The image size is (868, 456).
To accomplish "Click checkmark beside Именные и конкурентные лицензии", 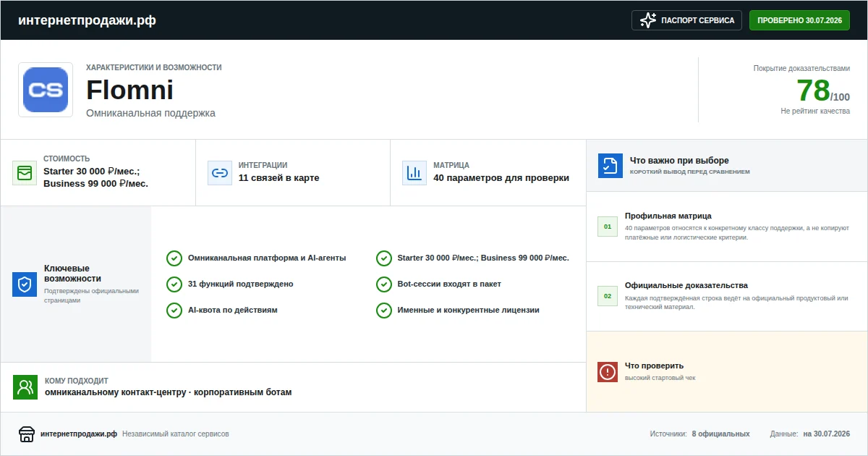I will (x=384, y=311).
